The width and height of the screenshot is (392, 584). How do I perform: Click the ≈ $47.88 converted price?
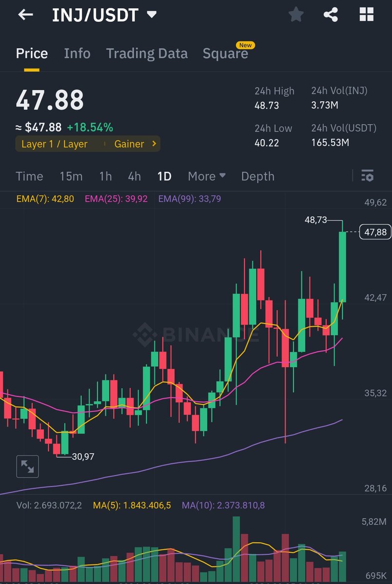pyautogui.click(x=38, y=128)
